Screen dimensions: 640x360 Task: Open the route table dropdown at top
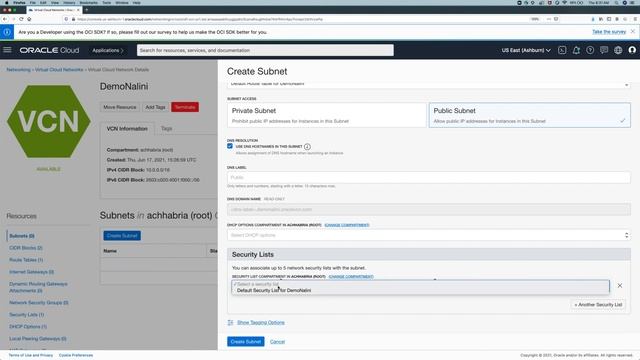tap(429, 84)
